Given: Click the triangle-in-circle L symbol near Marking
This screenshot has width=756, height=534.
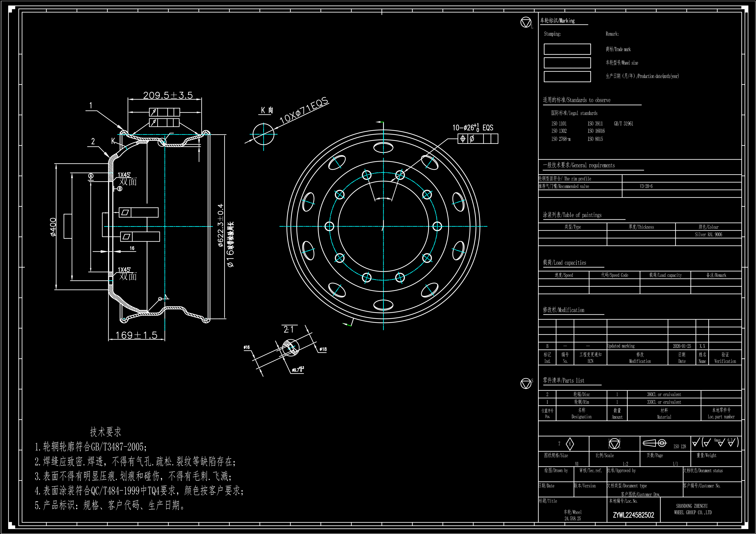Looking at the screenshot, I should pos(526,23).
